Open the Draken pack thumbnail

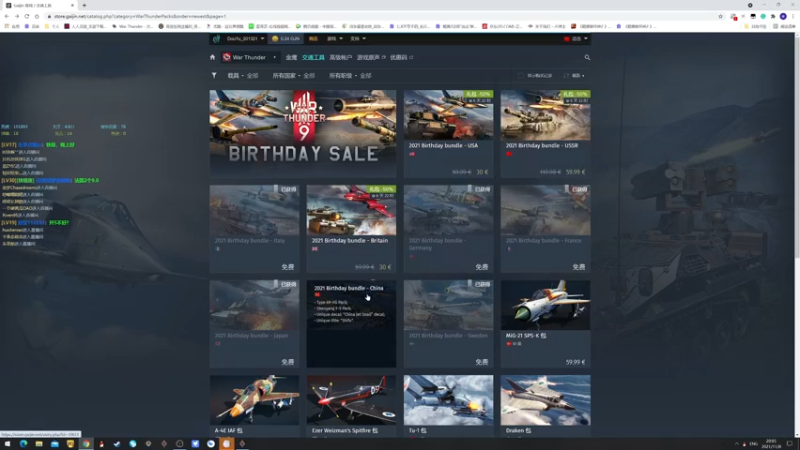545,400
